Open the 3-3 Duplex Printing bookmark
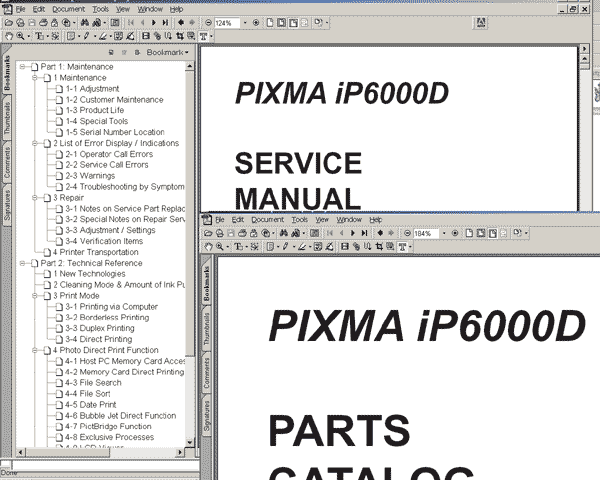Screen dimensions: 600x480 100,328
